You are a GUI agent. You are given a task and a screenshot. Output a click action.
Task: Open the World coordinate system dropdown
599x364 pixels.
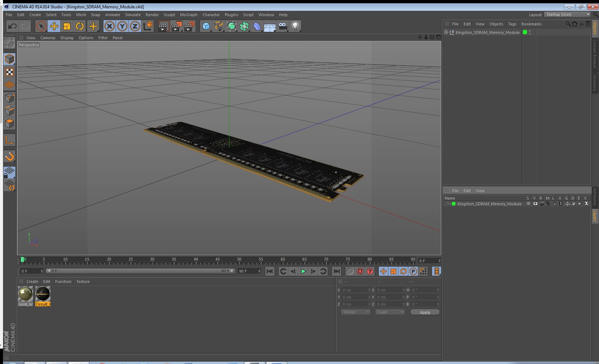[356, 312]
